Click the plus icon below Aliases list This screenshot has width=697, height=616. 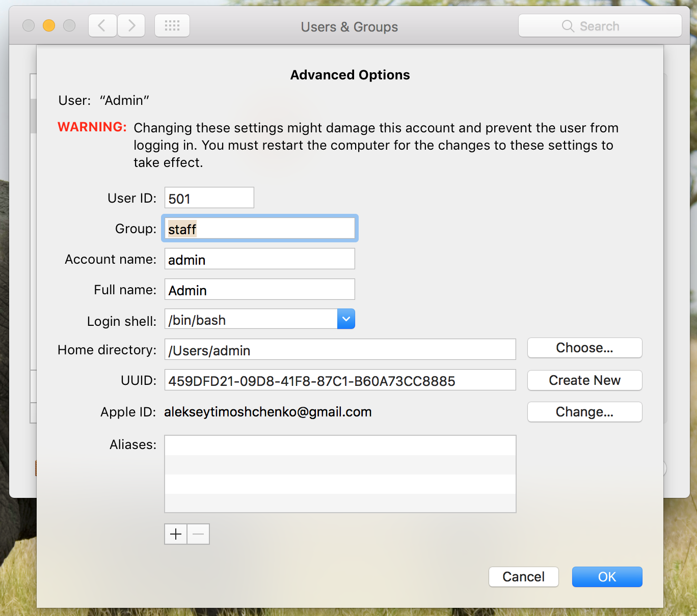(x=175, y=534)
